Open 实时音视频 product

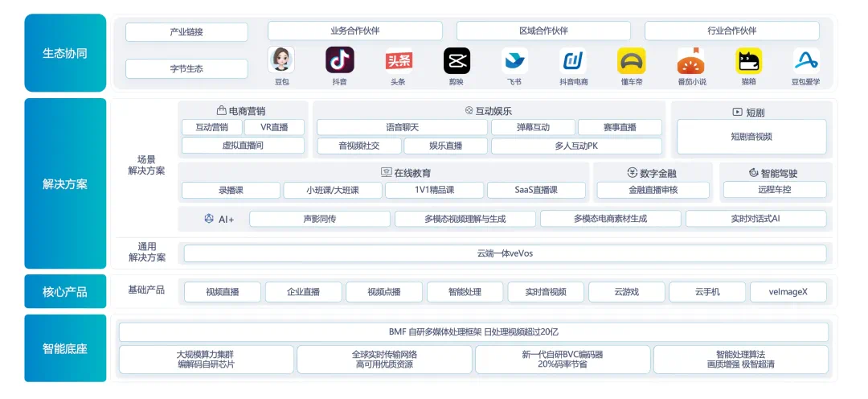click(x=546, y=291)
